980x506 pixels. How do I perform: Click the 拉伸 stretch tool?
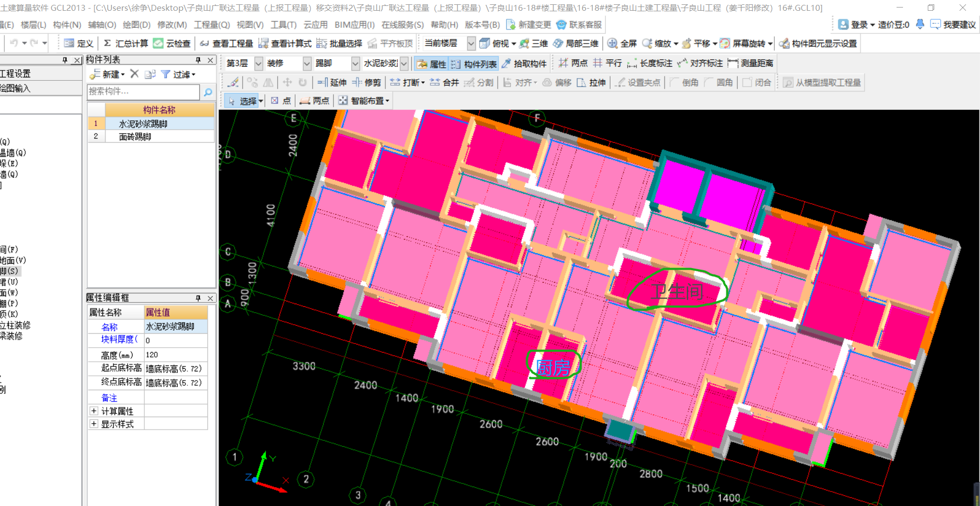coord(591,82)
